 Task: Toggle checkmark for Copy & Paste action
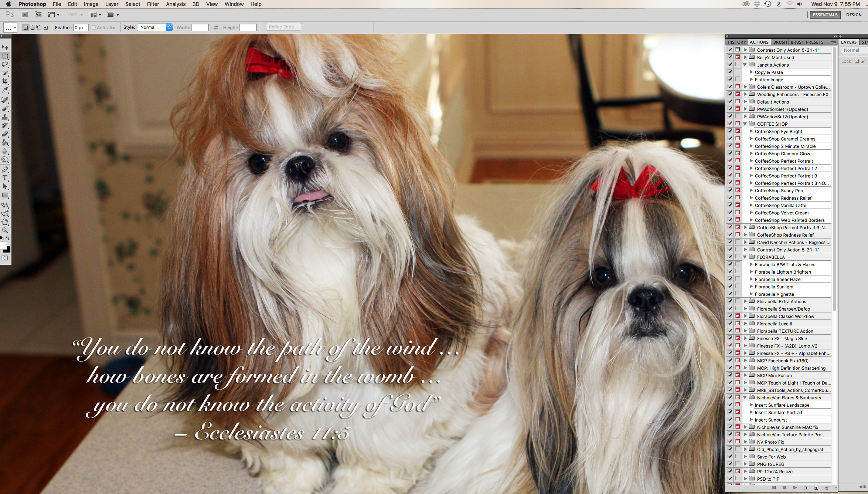(x=730, y=72)
